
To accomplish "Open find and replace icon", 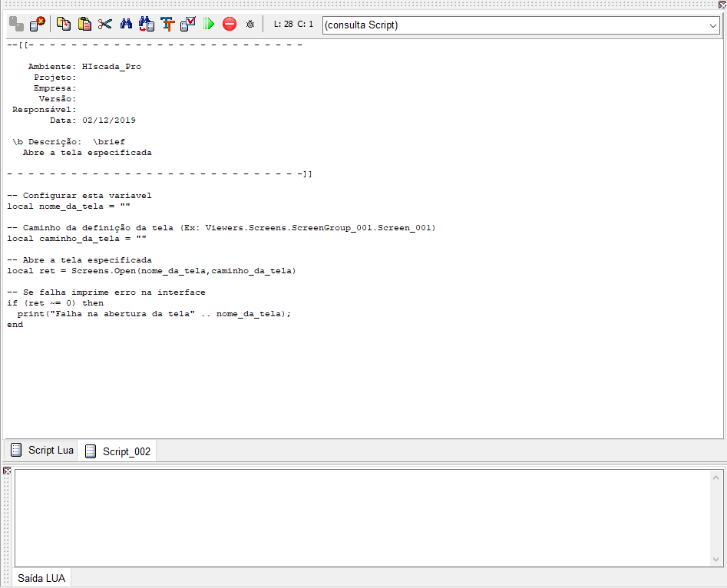I will coord(147,24).
